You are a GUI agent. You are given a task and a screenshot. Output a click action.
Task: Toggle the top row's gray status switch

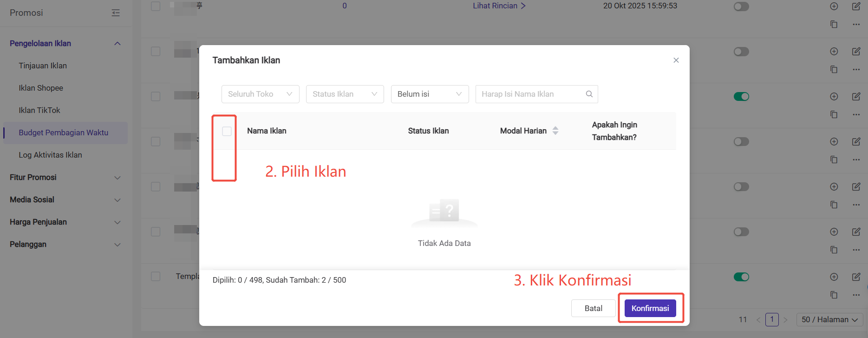click(741, 7)
